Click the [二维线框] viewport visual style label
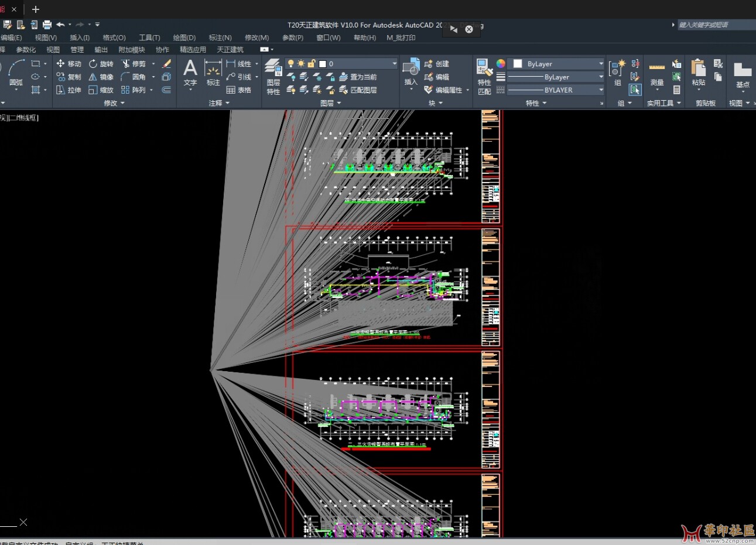Viewport: 756px width, 545px height. coord(24,118)
